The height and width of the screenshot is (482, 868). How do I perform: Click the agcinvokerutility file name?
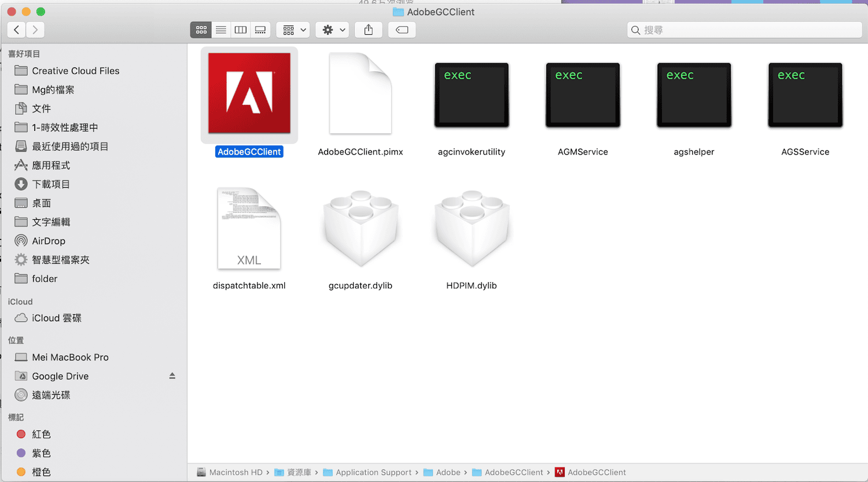point(472,152)
